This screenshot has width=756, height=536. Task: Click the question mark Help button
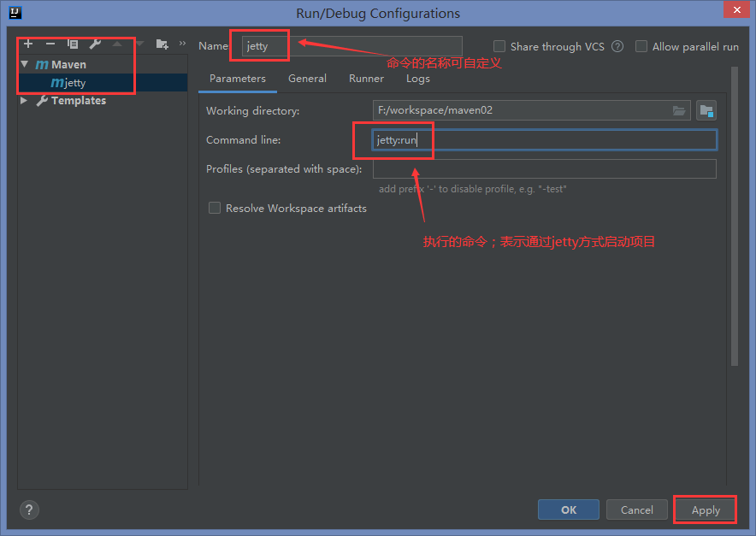coord(29,510)
